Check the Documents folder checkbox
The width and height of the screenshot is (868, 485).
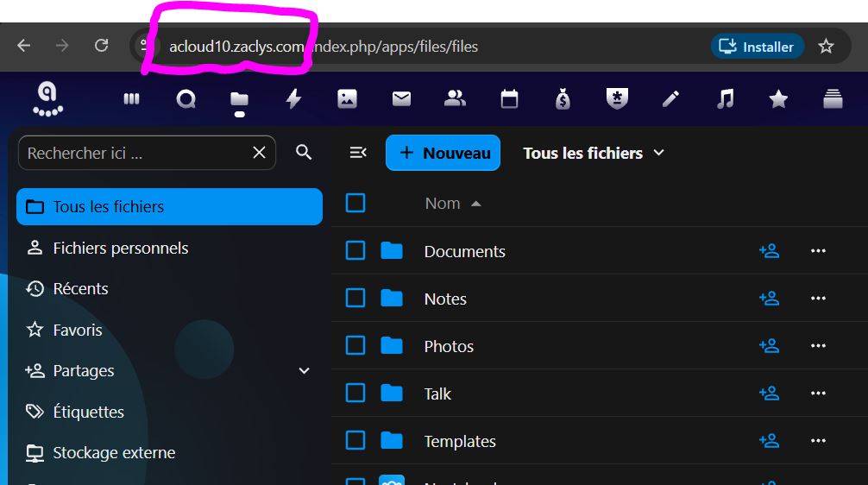(x=355, y=251)
